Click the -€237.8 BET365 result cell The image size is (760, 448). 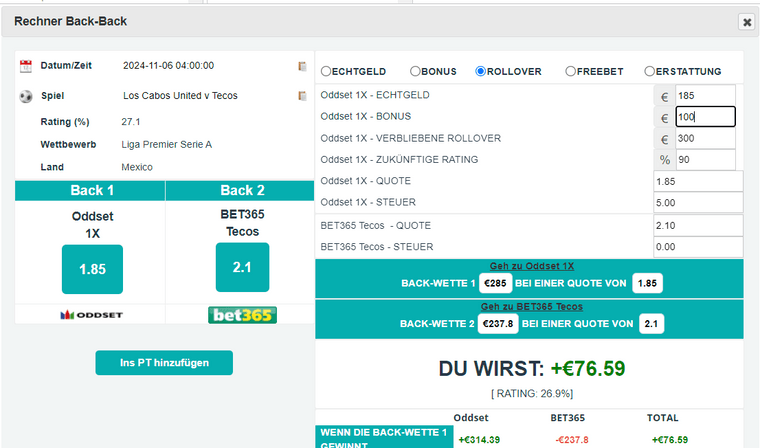572,440
